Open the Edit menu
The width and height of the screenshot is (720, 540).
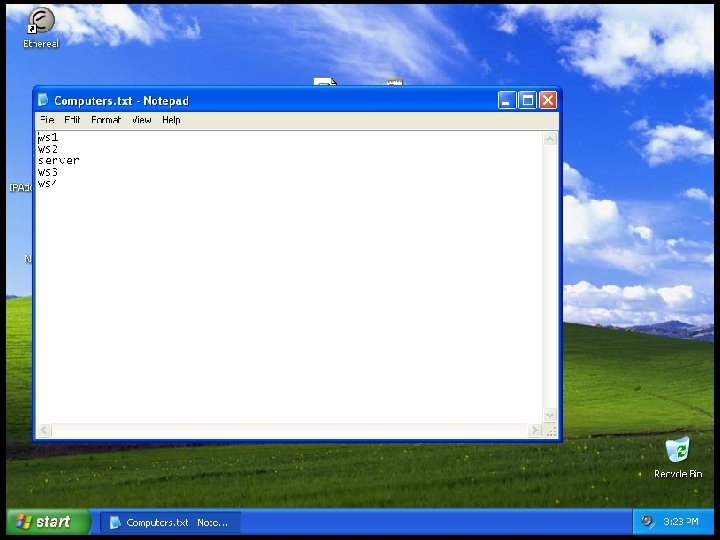point(72,120)
